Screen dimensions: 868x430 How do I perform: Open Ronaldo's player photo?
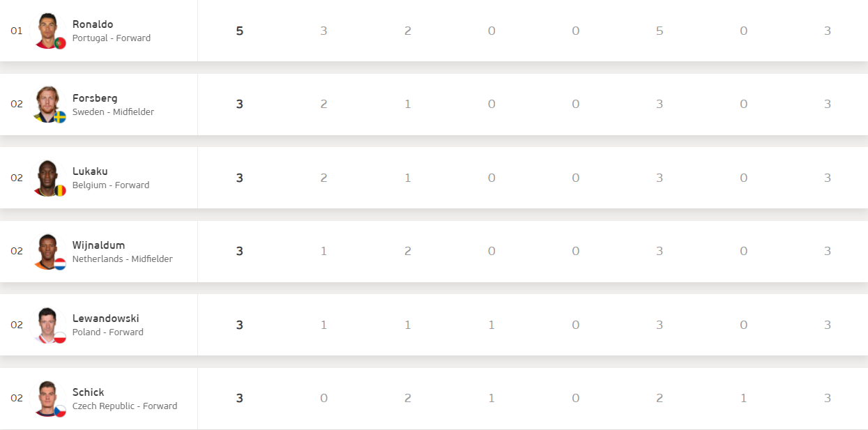[x=48, y=31]
